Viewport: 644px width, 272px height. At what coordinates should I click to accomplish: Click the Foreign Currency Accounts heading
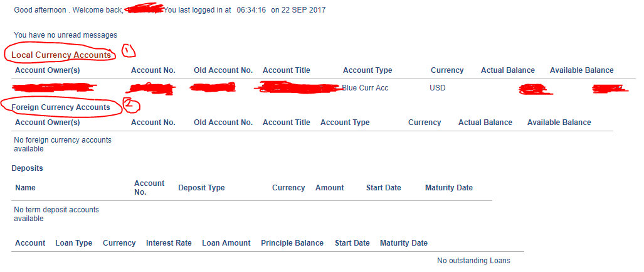coord(61,107)
